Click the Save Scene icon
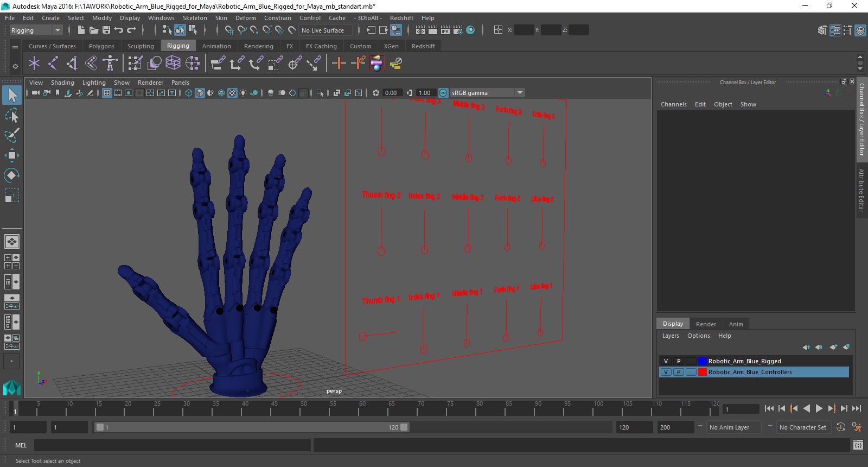This screenshot has height=467, width=868. (x=106, y=30)
